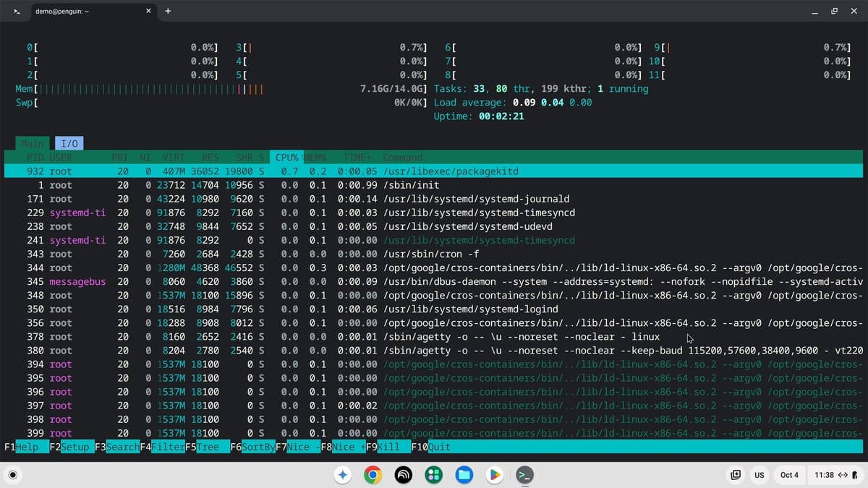Sort by the MEM% column header
Image resolution: width=868 pixels, height=488 pixels.
(315, 157)
